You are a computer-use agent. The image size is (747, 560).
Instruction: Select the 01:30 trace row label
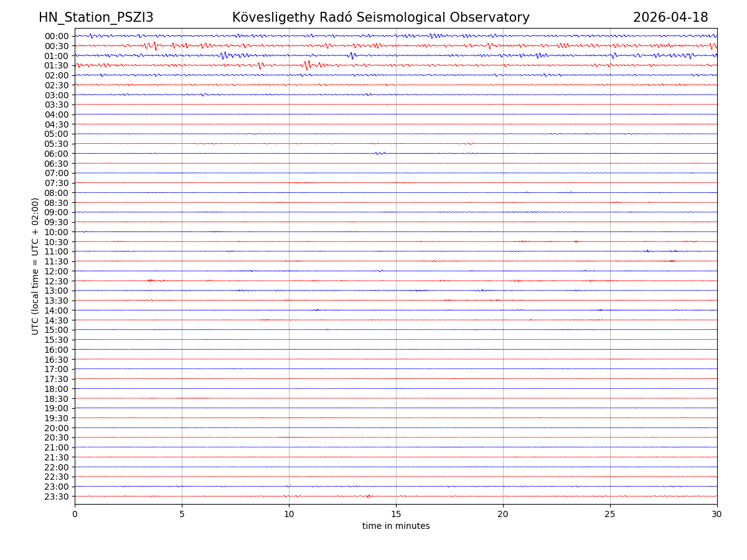[x=57, y=65]
